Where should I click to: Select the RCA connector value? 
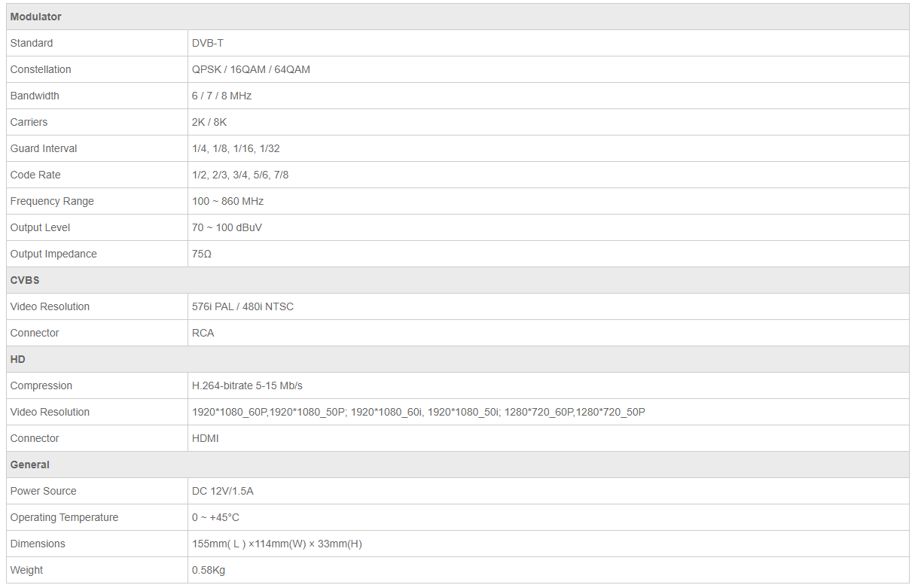[203, 333]
